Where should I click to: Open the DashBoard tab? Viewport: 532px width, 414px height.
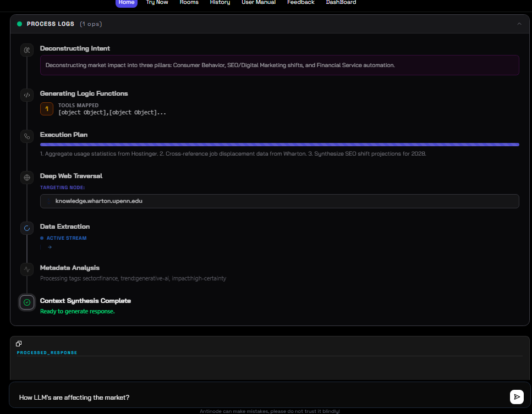[x=341, y=3]
